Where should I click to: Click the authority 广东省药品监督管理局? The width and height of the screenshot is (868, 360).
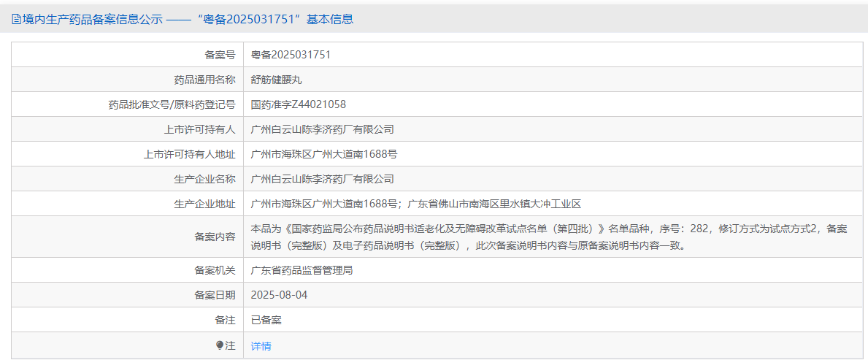pos(302,270)
